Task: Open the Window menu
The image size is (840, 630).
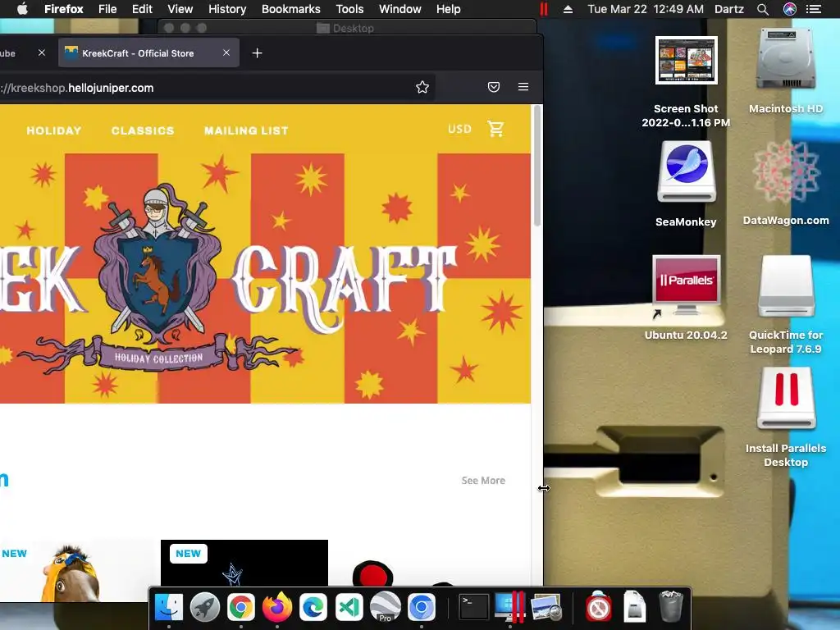Action: 400,9
